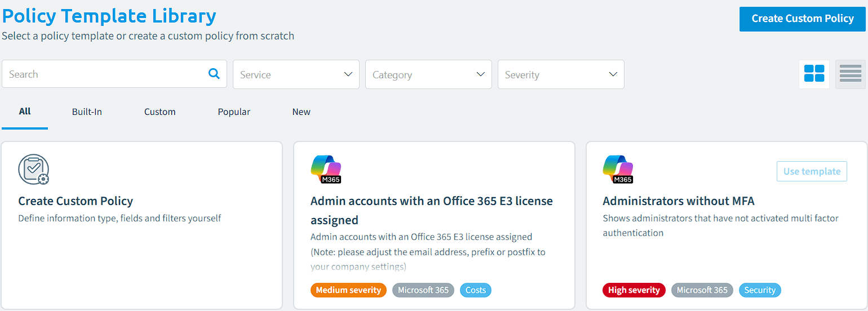Click the Create Custom Policy clipboard icon
The width and height of the screenshot is (868, 311).
34,169
